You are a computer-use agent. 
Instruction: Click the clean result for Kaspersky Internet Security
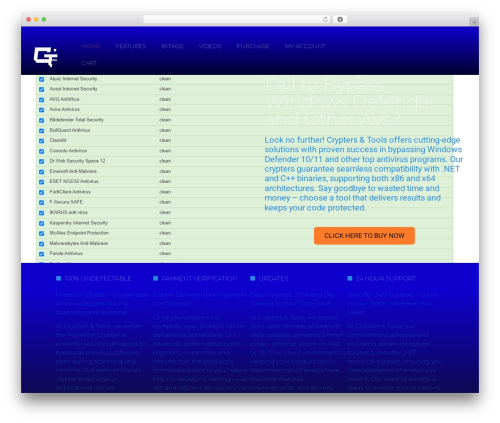pyautogui.click(x=165, y=223)
